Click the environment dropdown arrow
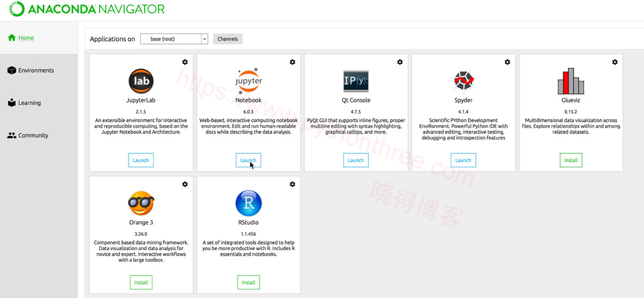Image resolution: width=644 pixels, height=298 pixels. 204,39
